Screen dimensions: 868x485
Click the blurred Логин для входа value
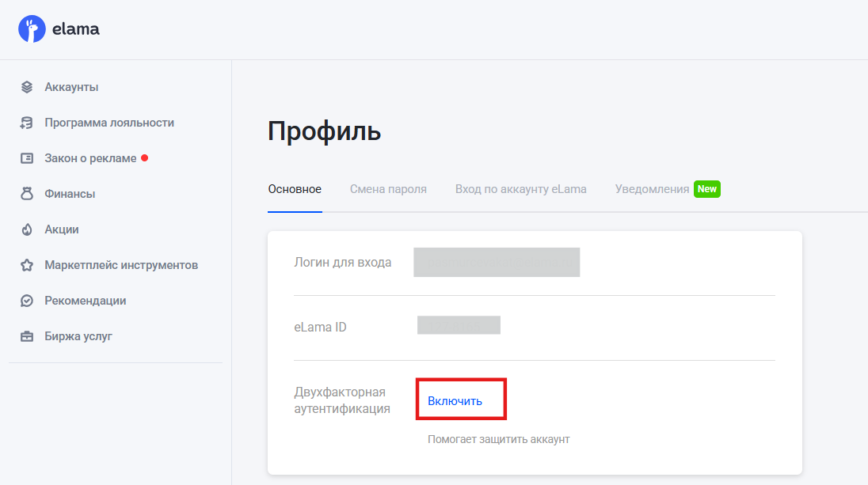[497, 262]
